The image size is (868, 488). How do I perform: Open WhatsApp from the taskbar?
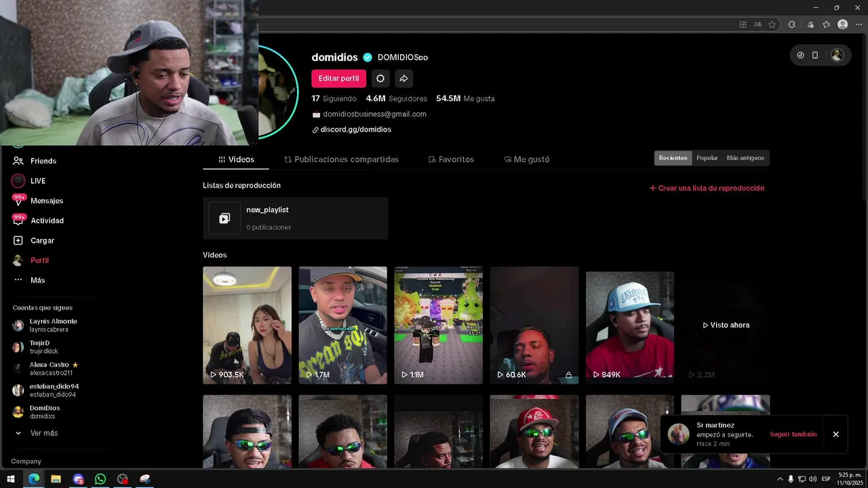pyautogui.click(x=100, y=479)
